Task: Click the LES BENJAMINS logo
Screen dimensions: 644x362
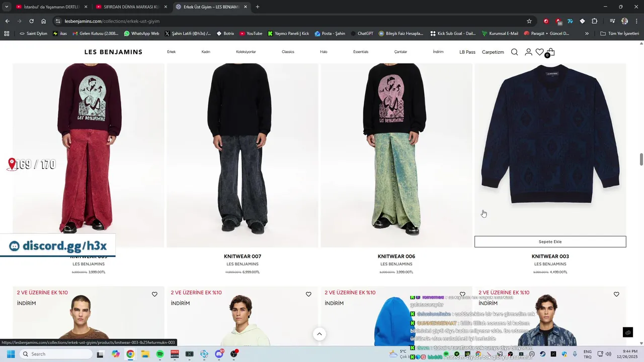Action: pos(113,52)
